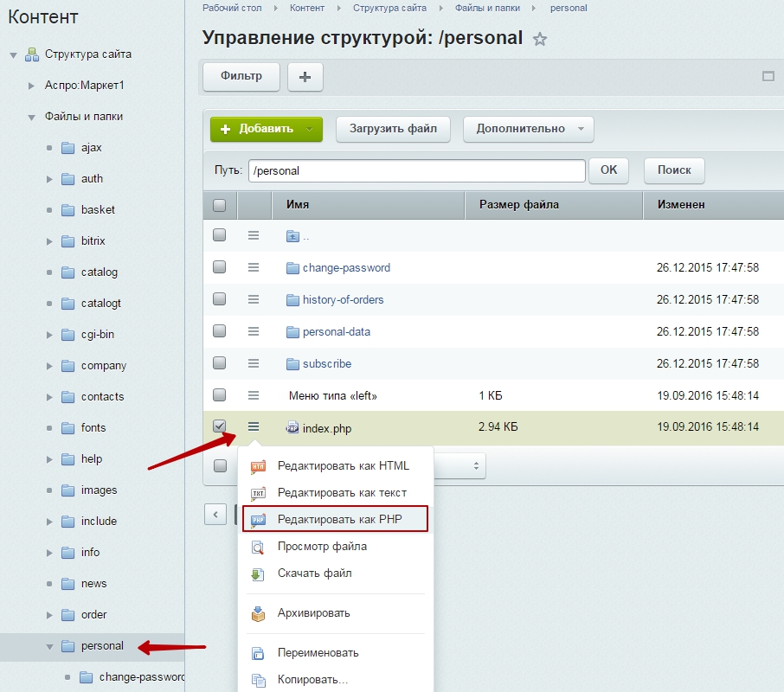Click the favorites star next to page title
Screen dimensions: 784x692
[540, 39]
